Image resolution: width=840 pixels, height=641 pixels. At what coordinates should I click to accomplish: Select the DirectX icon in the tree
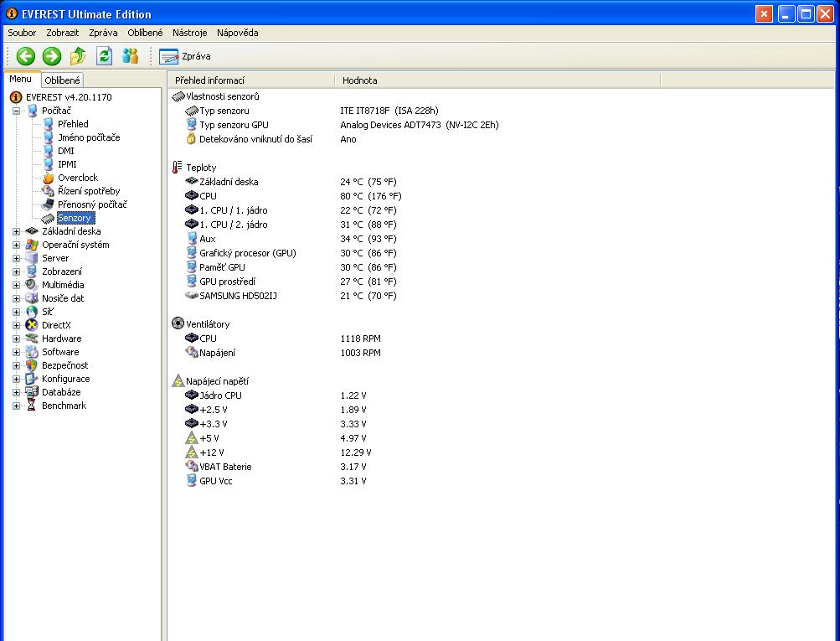33,325
